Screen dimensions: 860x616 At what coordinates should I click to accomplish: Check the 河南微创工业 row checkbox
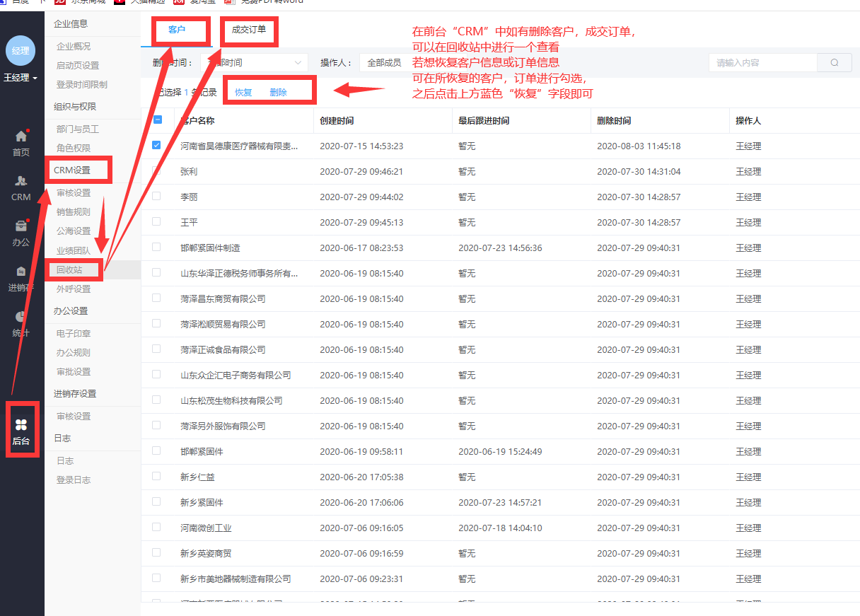[x=157, y=527]
